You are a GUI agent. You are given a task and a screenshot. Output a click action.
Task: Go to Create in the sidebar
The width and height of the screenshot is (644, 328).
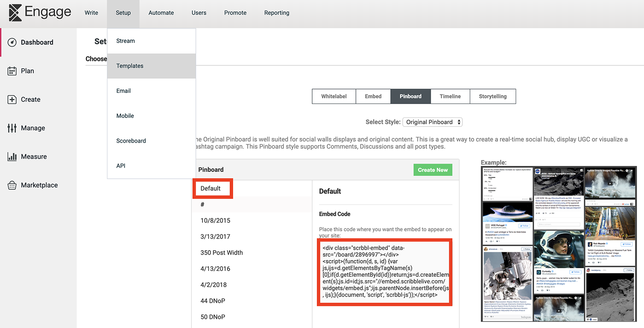pyautogui.click(x=30, y=99)
